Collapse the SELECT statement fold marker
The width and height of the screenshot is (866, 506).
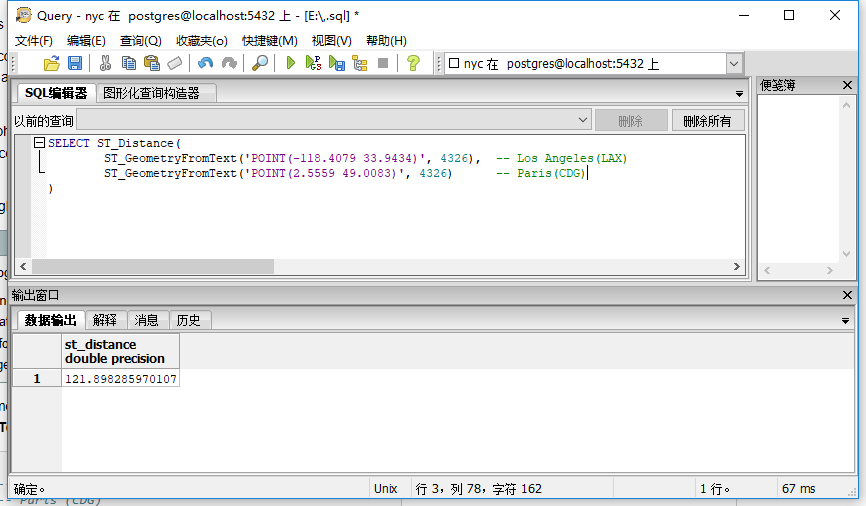pos(39,143)
